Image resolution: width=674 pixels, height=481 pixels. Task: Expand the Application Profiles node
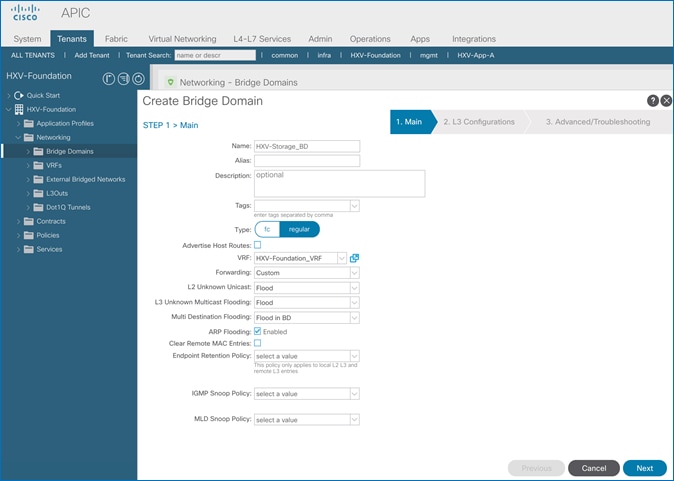click(18, 124)
